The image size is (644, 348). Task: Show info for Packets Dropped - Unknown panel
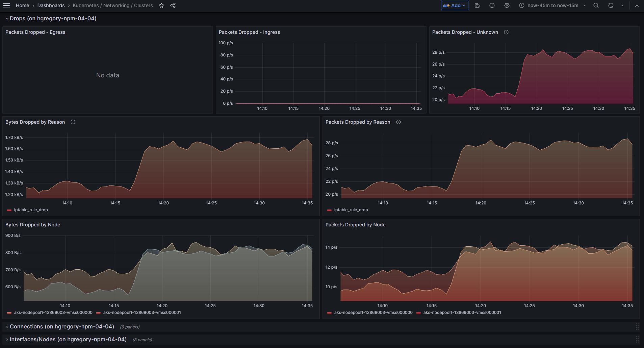[506, 32]
